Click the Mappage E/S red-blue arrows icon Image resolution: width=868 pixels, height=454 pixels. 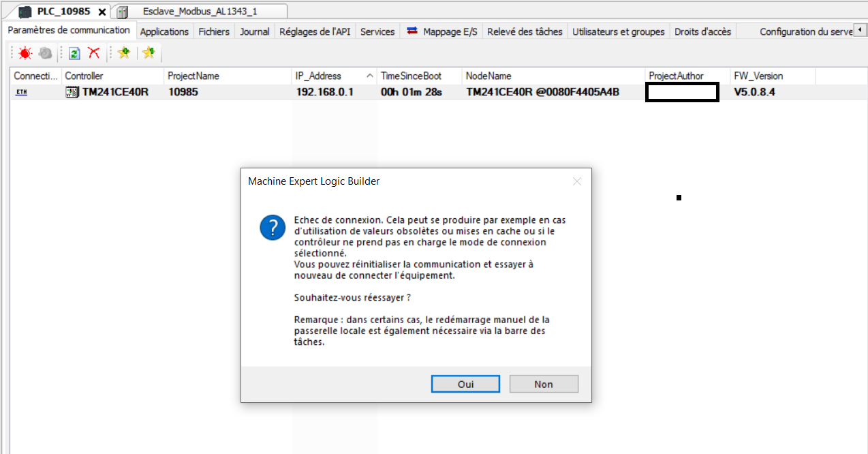[412, 31]
